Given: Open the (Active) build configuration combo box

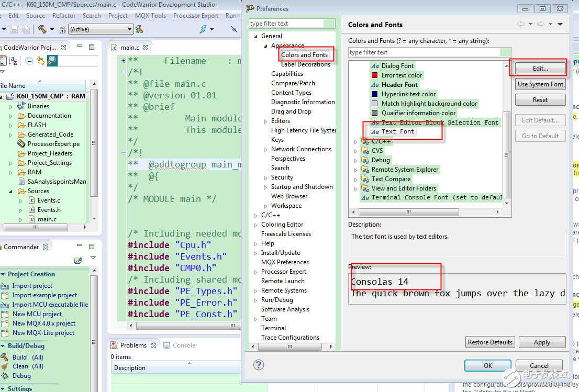Looking at the screenshot, I should pos(101,29).
